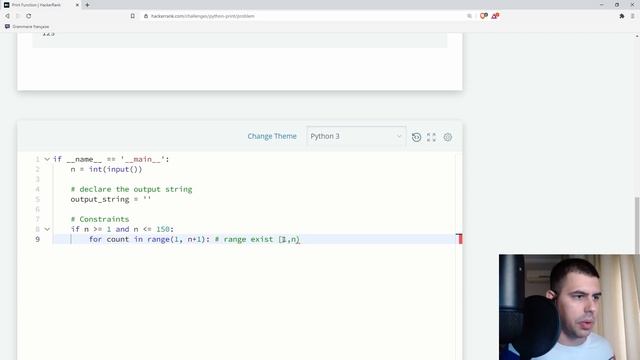The height and width of the screenshot is (360, 640).
Task: Open the Grammaire française bookmark
Action: (27, 27)
